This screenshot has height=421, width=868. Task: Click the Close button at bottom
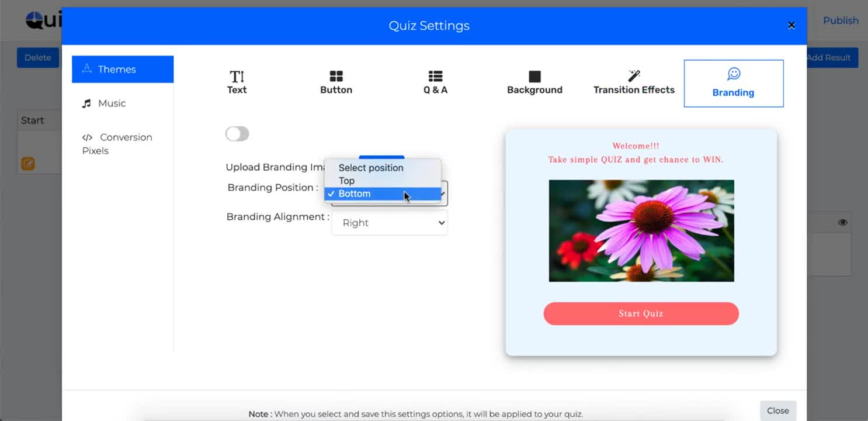point(777,410)
